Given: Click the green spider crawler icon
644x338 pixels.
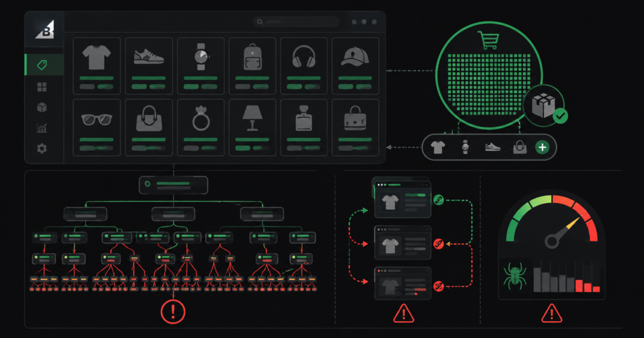Looking at the screenshot, I should (x=514, y=276).
